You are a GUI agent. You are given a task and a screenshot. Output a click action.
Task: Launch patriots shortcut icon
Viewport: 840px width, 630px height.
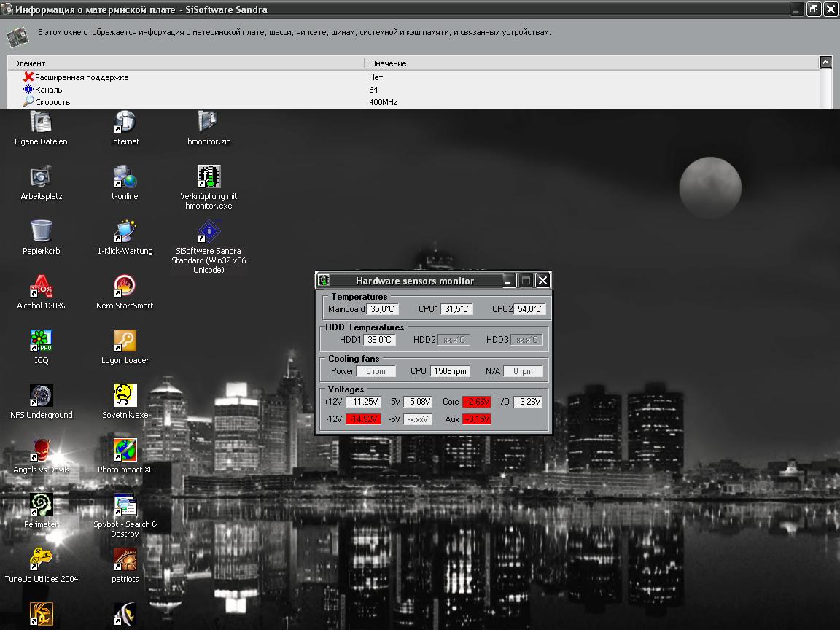pyautogui.click(x=125, y=559)
